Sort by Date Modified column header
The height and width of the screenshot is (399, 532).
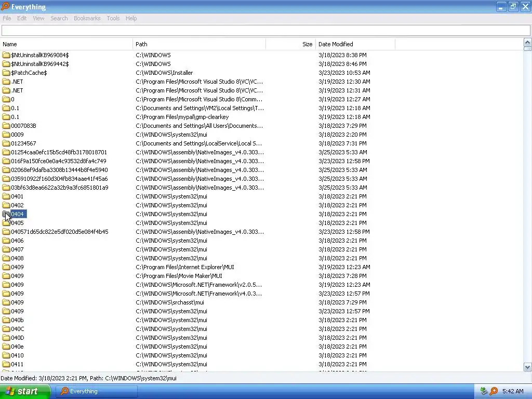point(355,44)
